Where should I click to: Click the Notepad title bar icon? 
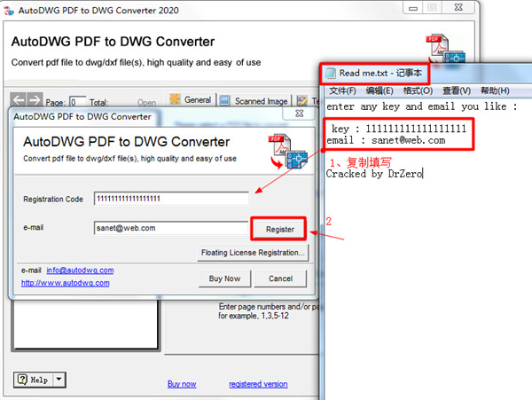click(x=331, y=73)
